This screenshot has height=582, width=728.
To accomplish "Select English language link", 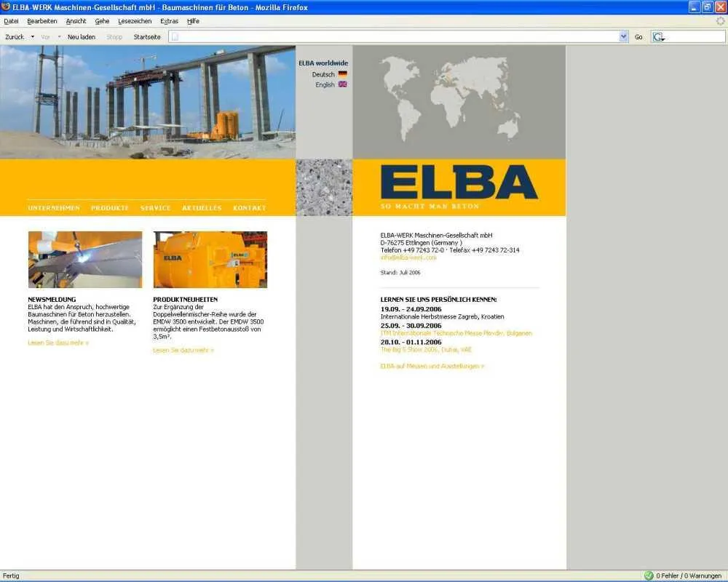I will pos(325,84).
